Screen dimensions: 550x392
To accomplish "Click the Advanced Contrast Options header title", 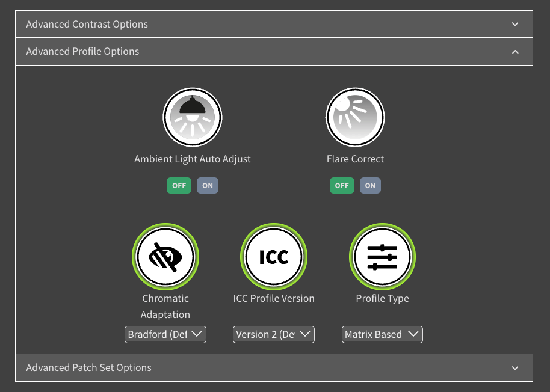I will click(x=87, y=25).
